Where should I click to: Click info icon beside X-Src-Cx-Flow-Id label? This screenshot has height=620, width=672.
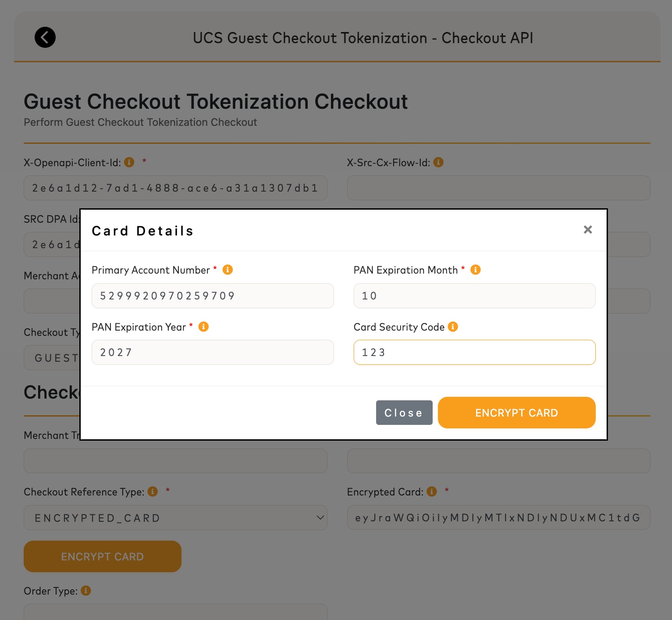pos(438,162)
